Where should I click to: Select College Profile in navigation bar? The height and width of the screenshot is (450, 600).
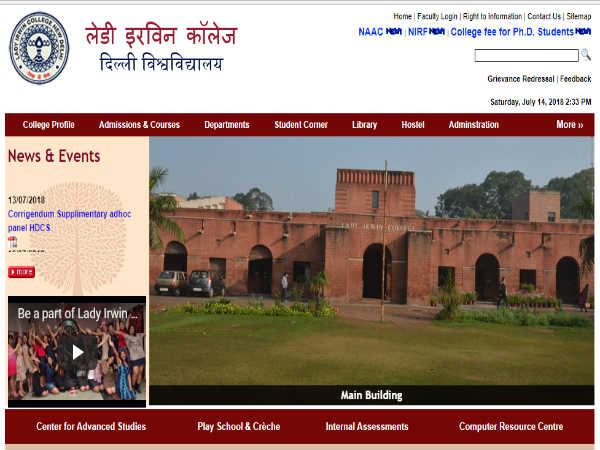(49, 125)
